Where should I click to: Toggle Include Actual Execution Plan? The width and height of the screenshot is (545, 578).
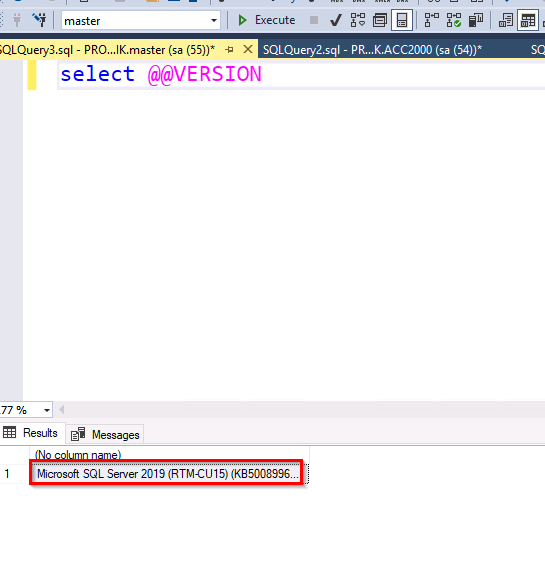click(431, 20)
